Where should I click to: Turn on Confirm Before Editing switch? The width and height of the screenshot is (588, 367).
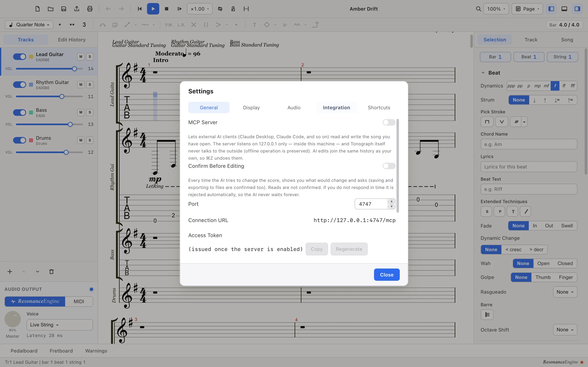(x=389, y=166)
